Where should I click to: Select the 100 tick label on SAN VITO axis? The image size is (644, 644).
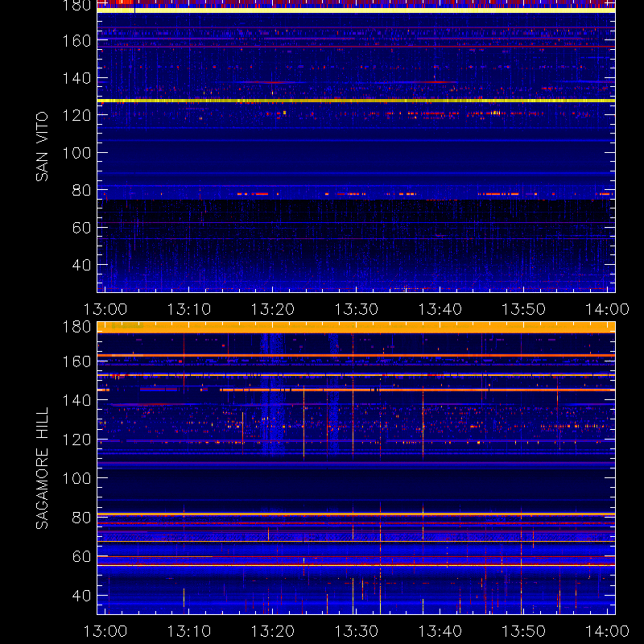[76, 153]
